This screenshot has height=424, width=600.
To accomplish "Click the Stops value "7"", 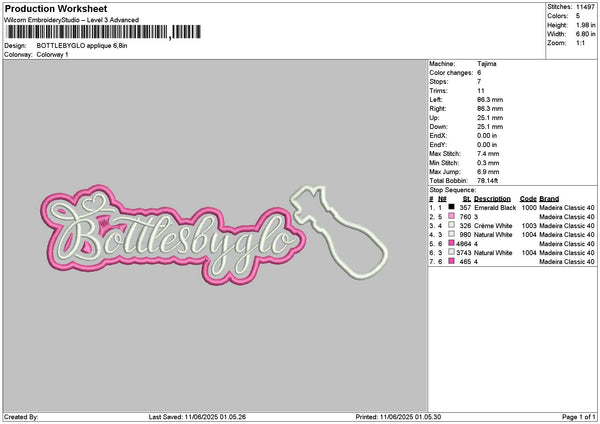I will 479,82.
